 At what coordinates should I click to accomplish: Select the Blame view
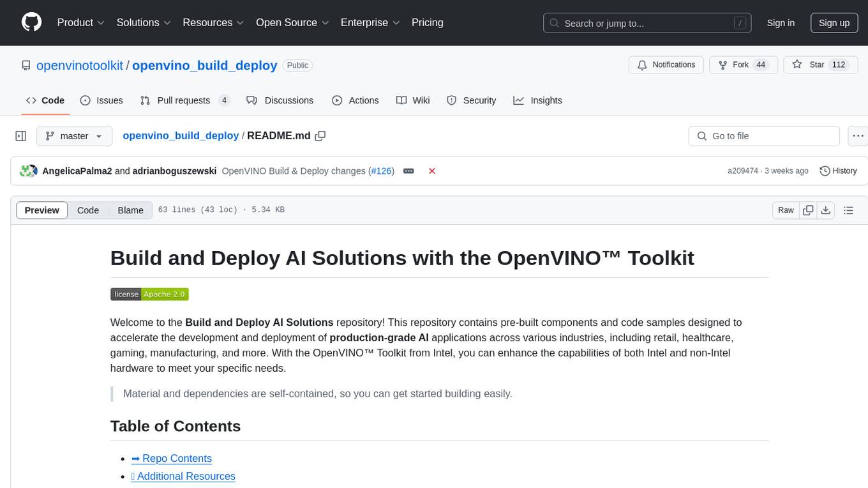click(x=131, y=210)
